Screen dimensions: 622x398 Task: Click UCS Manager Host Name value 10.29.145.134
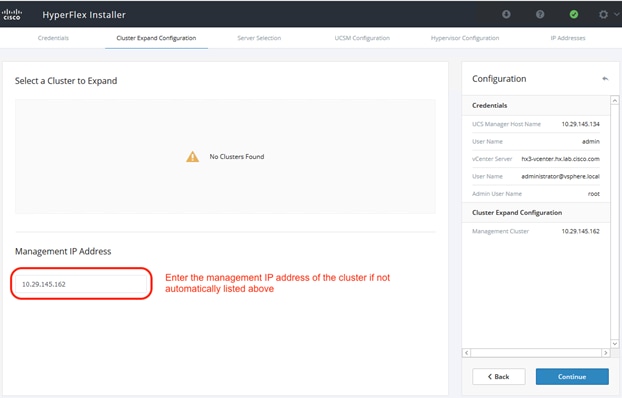click(580, 124)
